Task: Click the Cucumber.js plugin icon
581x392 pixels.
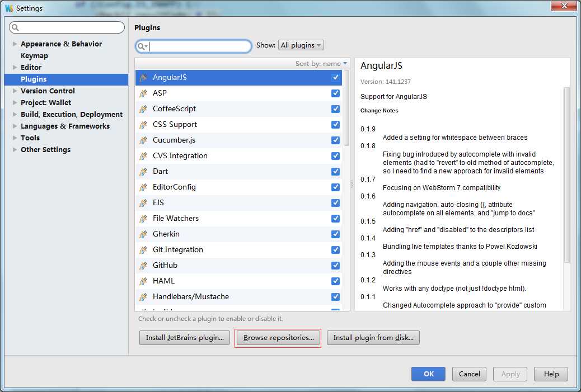Action: (x=143, y=140)
